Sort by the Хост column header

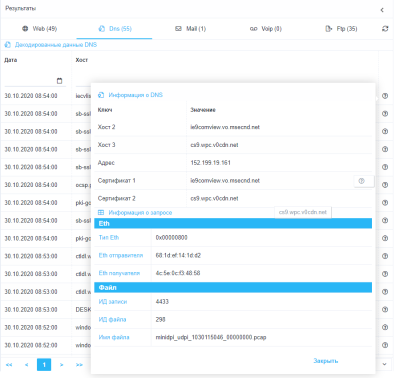(x=82, y=60)
